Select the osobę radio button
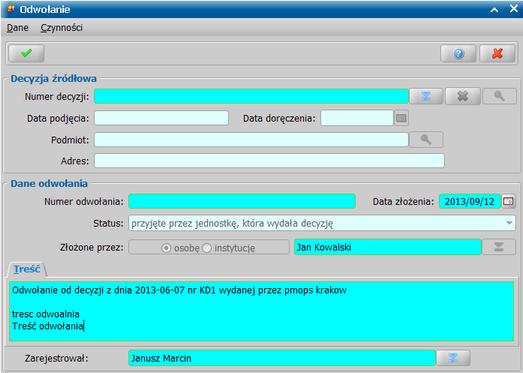Screen dimensions: 523x373 [x=166, y=248]
